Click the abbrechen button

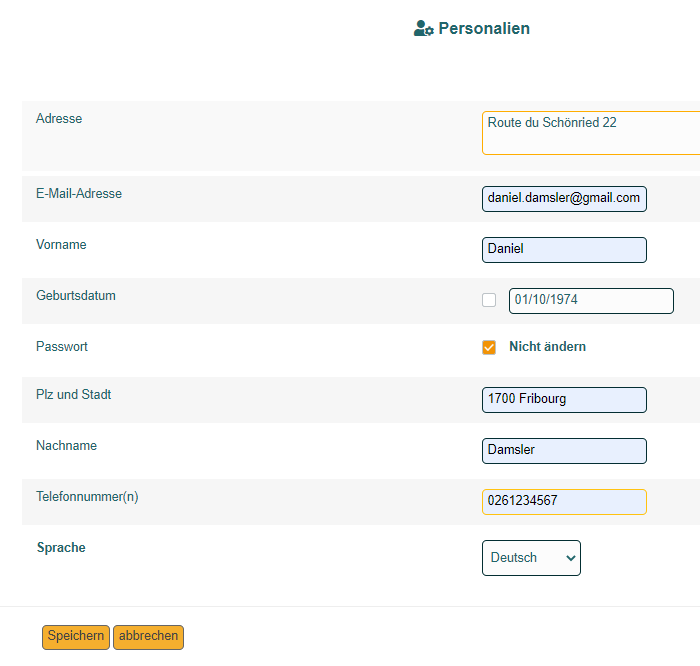(x=148, y=637)
